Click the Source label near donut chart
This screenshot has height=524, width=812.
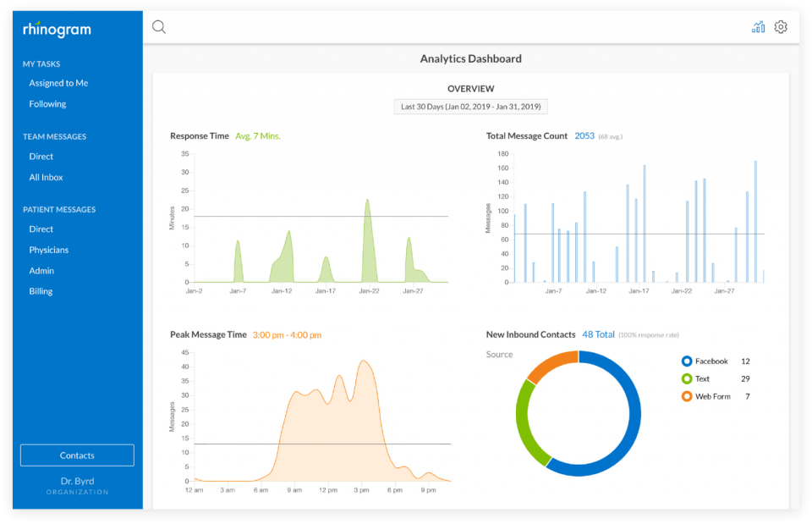pos(499,355)
